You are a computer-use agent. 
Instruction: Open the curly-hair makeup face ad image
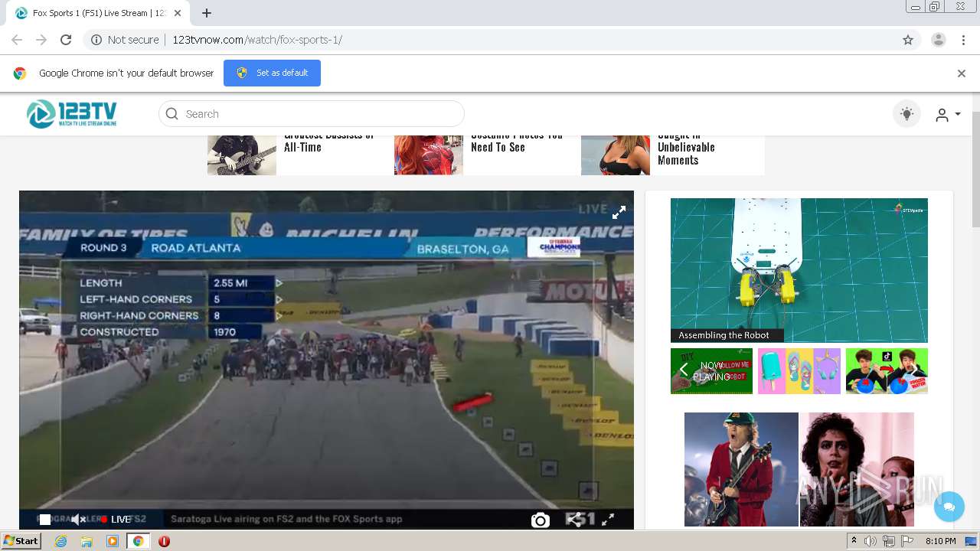pyautogui.click(x=857, y=469)
